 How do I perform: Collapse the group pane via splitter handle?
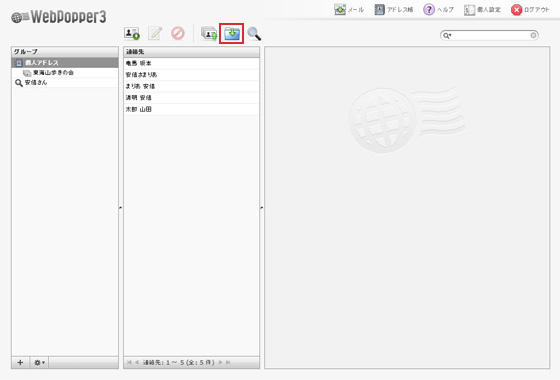121,207
